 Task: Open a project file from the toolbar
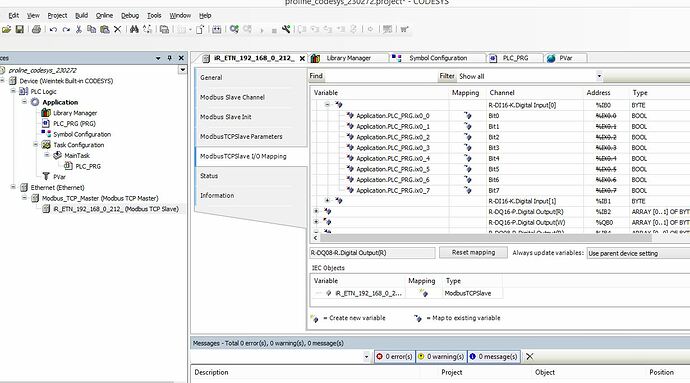tap(6, 29)
